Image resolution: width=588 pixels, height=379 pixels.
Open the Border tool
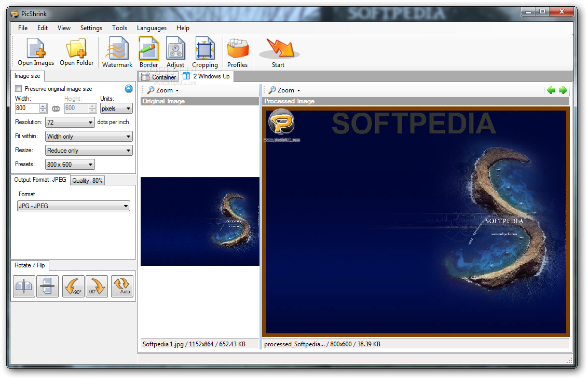[149, 52]
